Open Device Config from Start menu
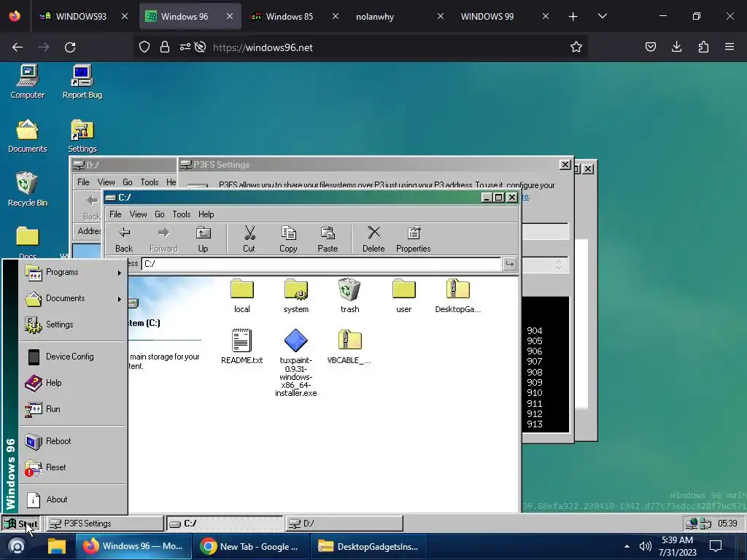This screenshot has width=747, height=560. coord(73,357)
